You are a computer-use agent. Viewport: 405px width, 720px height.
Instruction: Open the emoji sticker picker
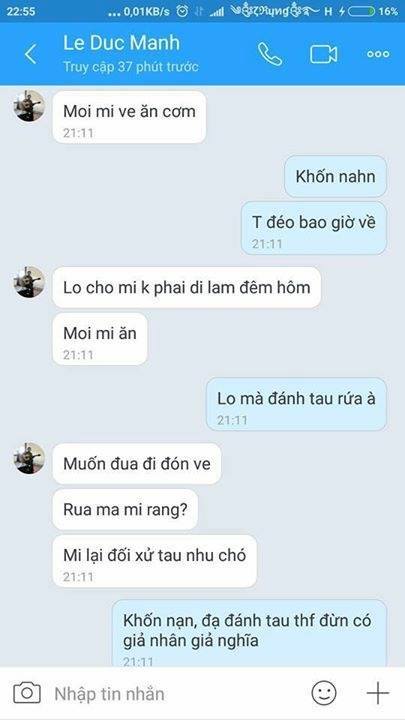coord(324,693)
